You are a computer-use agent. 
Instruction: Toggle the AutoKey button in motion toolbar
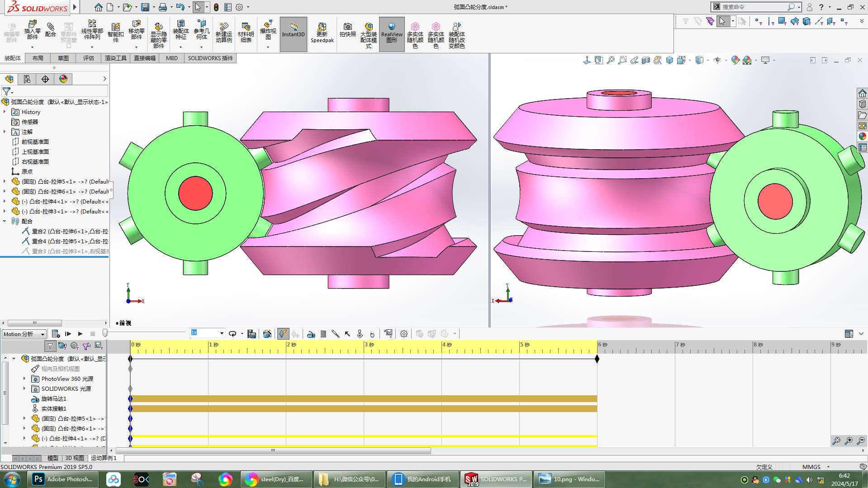(283, 334)
